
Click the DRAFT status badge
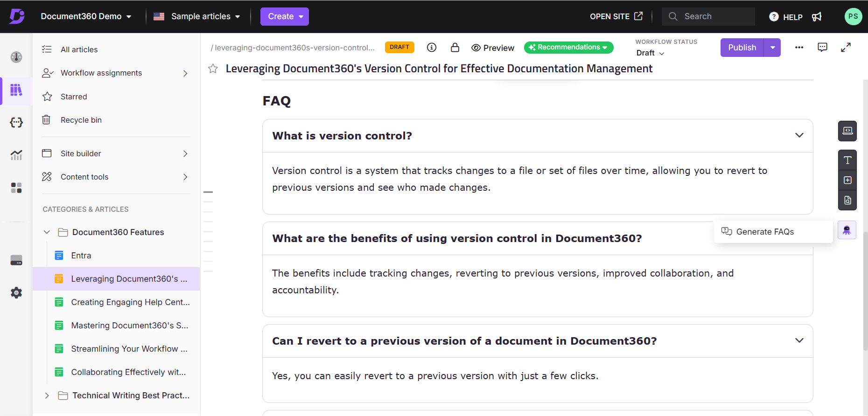399,47
